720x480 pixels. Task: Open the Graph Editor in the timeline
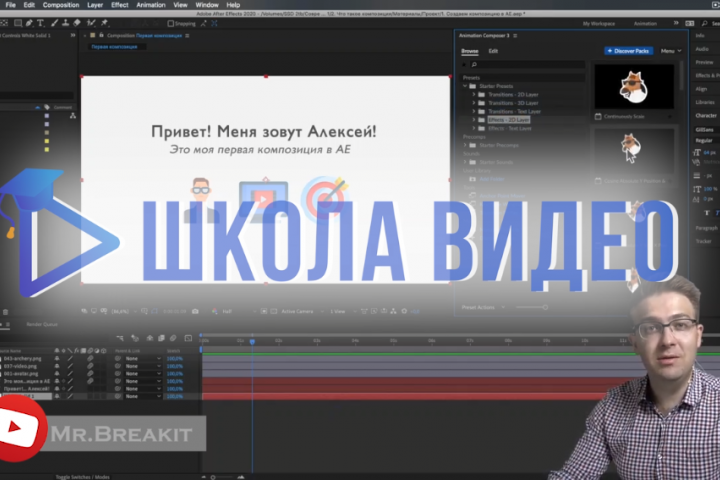188,338
